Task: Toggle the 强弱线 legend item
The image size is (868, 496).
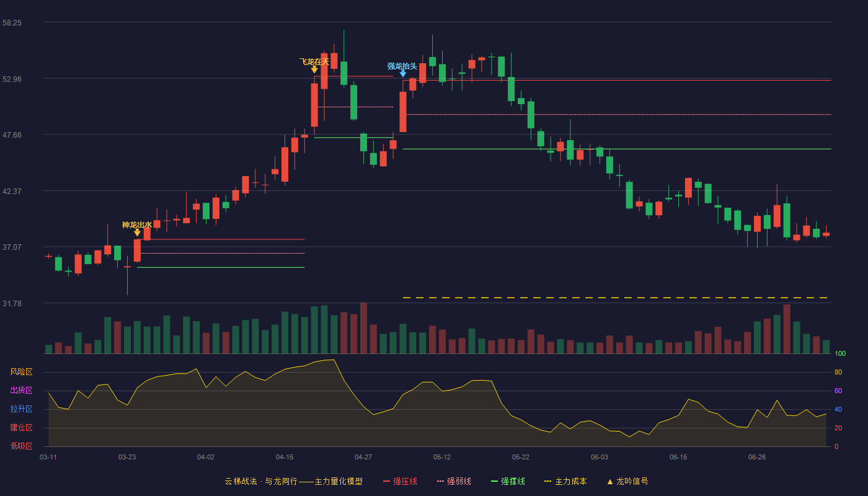Action: click(454, 481)
